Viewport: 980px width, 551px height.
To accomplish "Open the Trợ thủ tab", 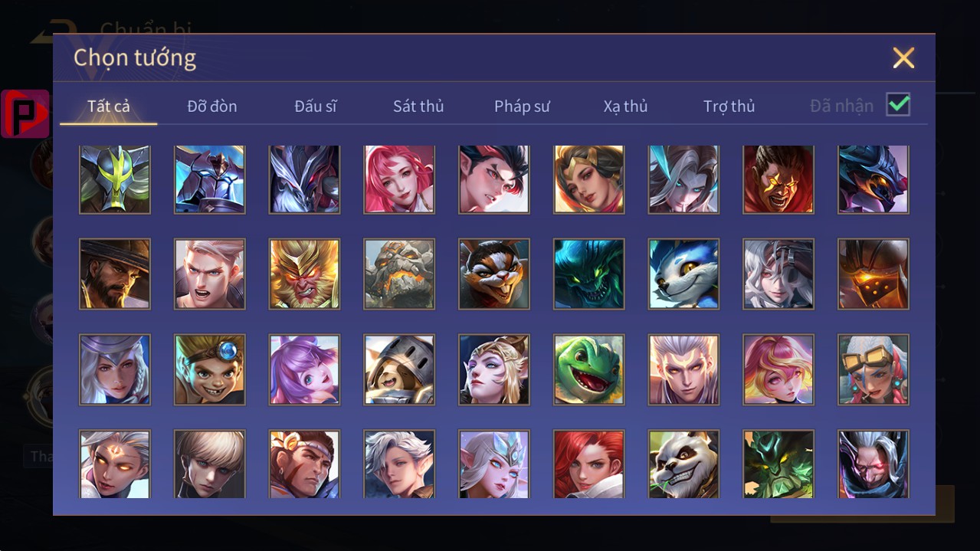I will 729,107.
